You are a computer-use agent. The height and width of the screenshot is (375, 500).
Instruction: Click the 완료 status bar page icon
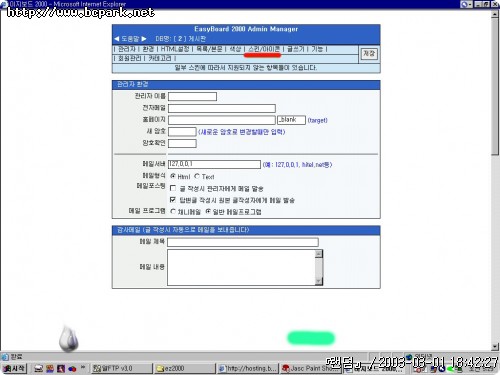coord(5,357)
